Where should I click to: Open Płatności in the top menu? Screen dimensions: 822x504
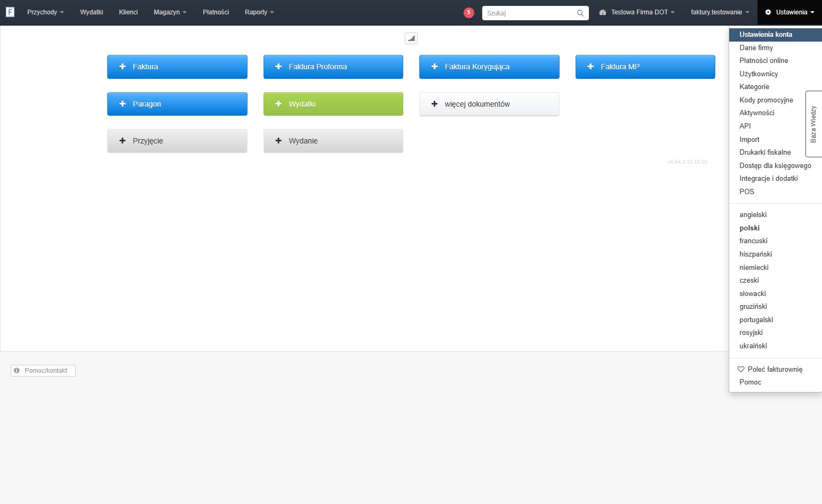(x=216, y=12)
